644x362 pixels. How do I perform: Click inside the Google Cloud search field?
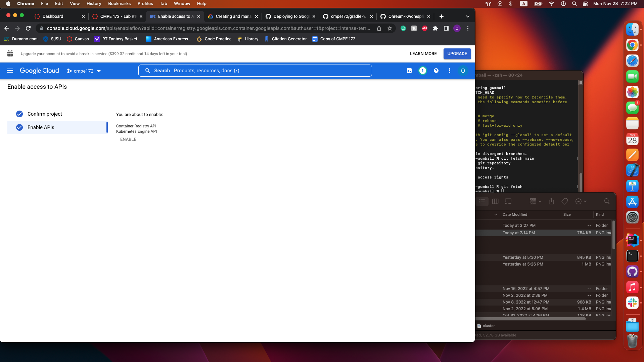pos(255,71)
